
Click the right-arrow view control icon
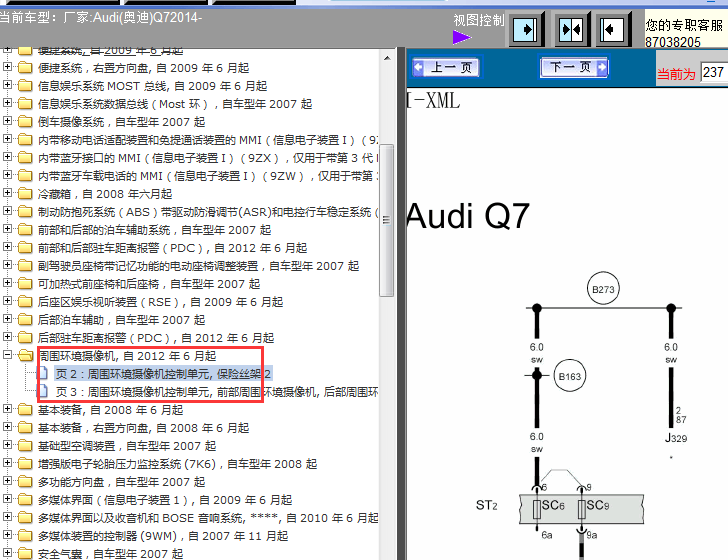526,30
